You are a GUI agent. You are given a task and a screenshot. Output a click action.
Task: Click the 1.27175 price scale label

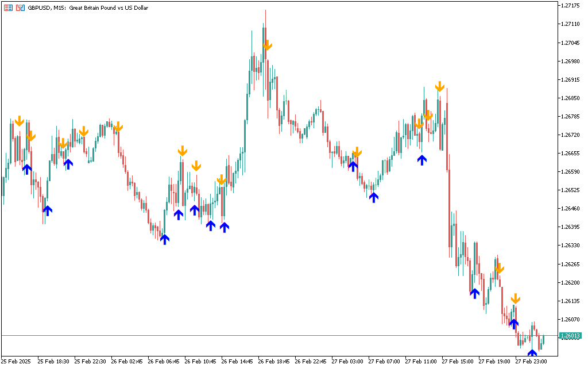(571, 6)
